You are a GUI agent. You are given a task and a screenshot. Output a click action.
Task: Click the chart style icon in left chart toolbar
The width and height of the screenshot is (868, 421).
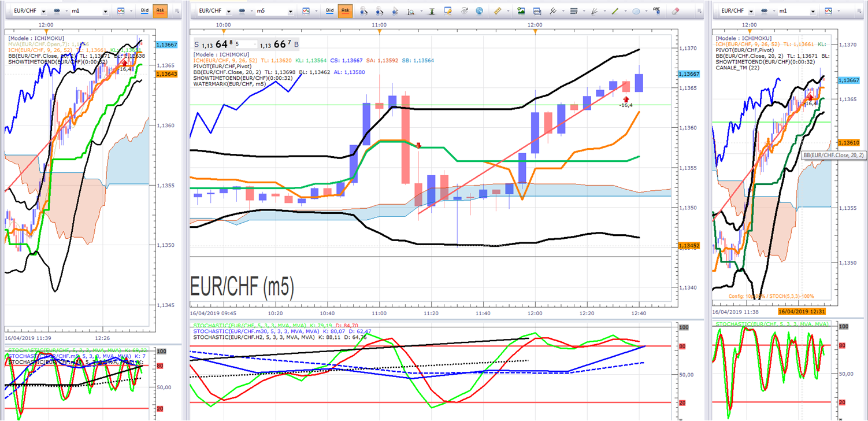[121, 11]
